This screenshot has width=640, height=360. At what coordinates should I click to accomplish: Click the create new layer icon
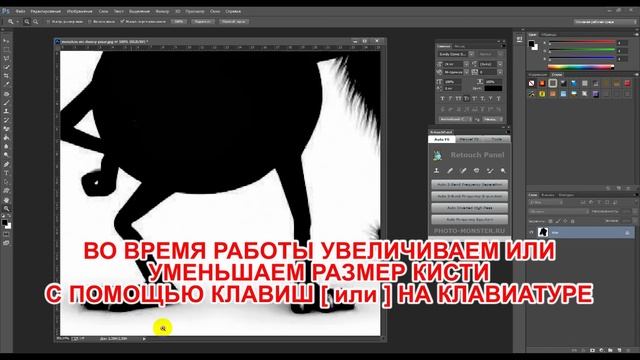coord(619,350)
